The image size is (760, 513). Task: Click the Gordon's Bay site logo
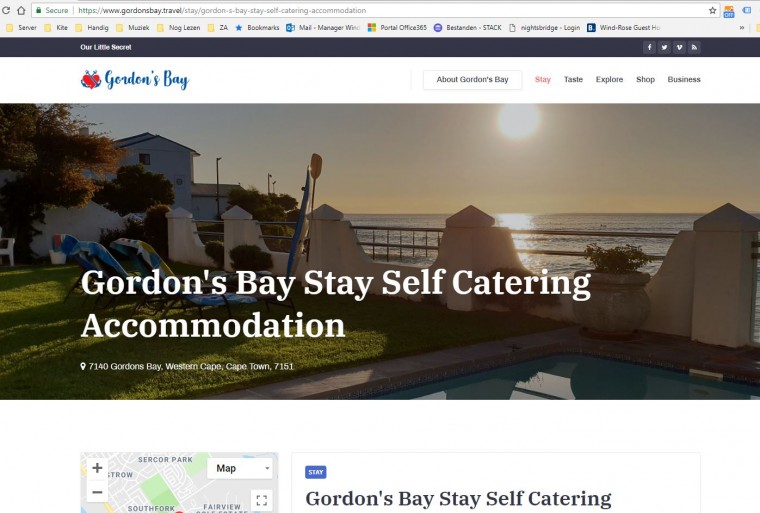(x=135, y=80)
